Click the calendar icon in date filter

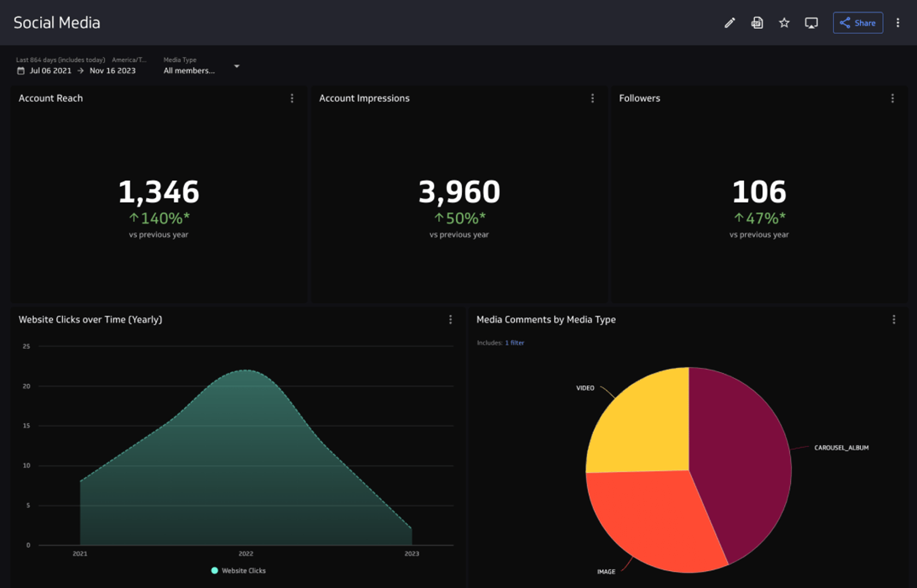coord(21,71)
